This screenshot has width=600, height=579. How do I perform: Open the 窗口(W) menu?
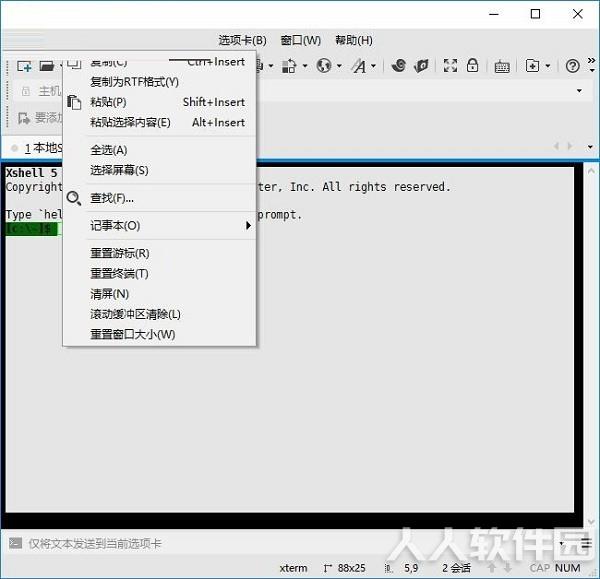tap(301, 40)
